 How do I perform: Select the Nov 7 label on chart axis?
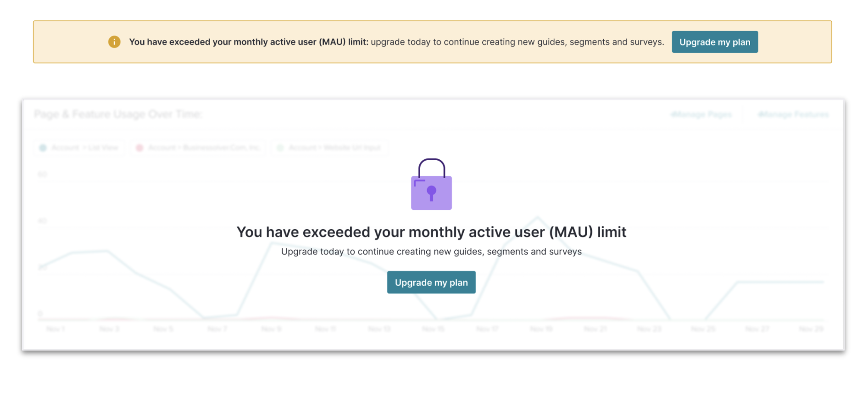click(217, 329)
